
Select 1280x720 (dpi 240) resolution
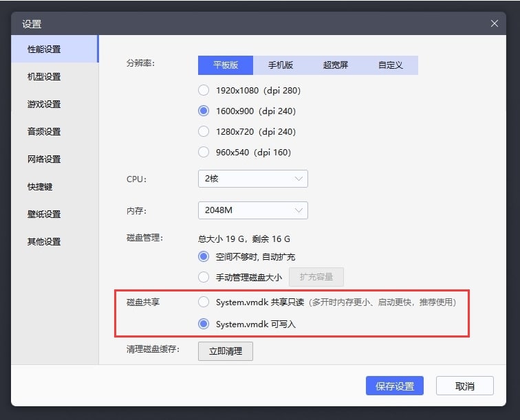204,131
